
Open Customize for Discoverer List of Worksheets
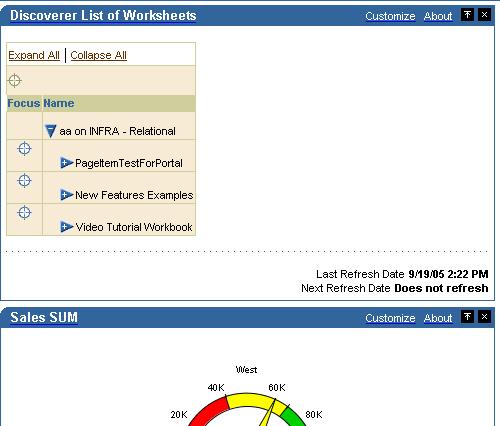(390, 16)
